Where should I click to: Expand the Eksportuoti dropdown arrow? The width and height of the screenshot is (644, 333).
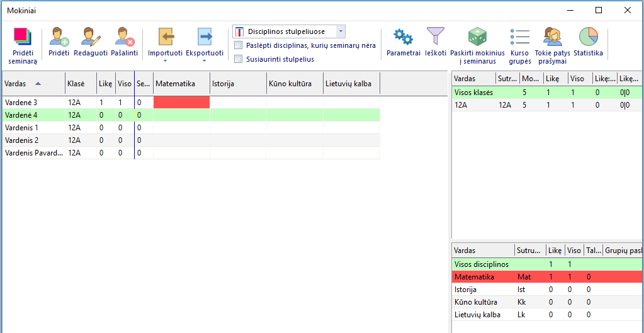204,61
